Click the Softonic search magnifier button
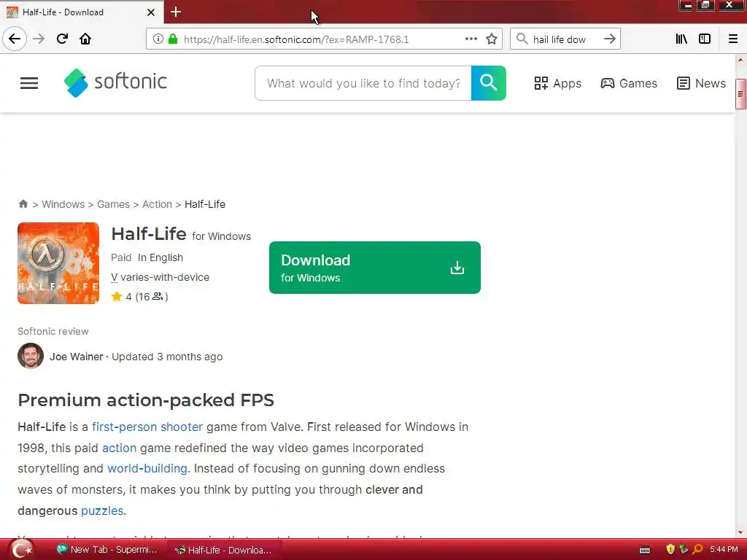Screen dimensions: 747x560 [x=488, y=83]
